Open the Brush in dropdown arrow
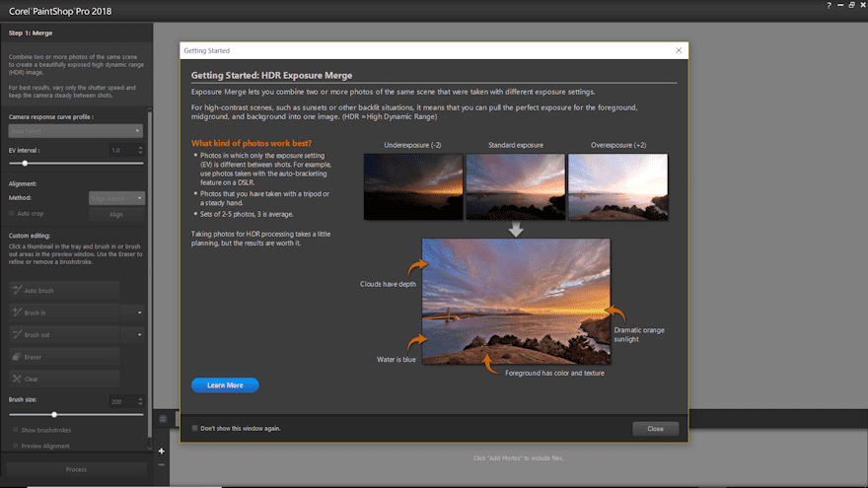868x488 pixels. (x=139, y=313)
